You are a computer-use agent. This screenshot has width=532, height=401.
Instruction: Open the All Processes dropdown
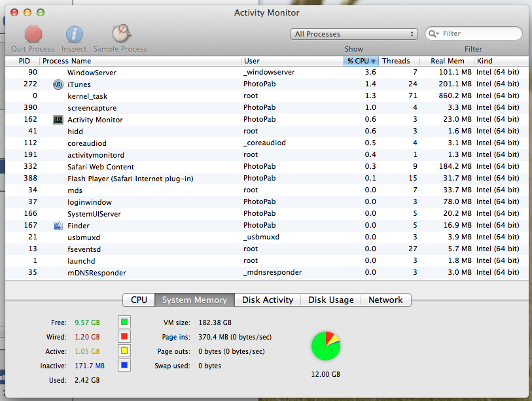pyautogui.click(x=354, y=34)
